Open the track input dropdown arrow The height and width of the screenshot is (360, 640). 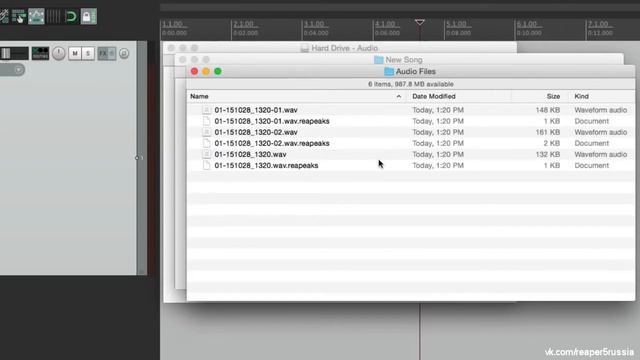[x=18, y=70]
